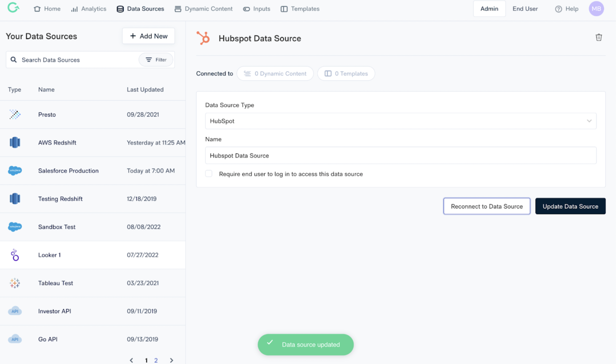The width and height of the screenshot is (616, 364).
Task: Click the AWS Redshift type icon
Action: coord(15,142)
